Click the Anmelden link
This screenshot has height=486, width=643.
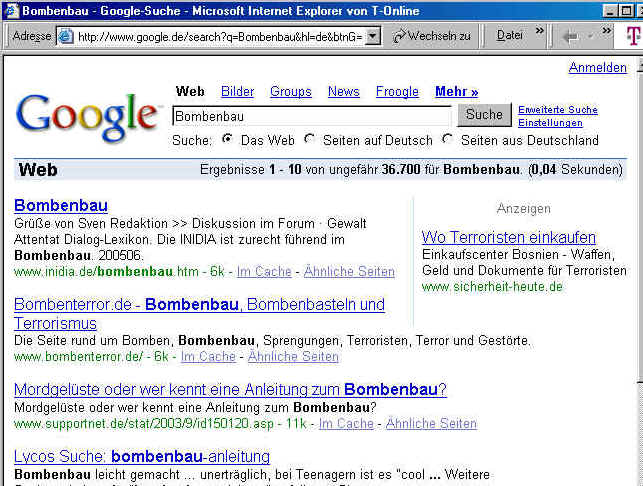click(x=597, y=67)
